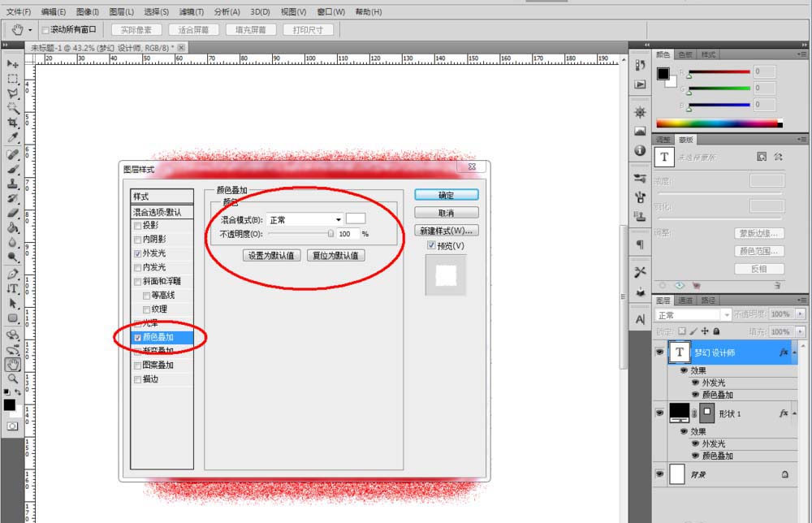Open the Color panel options menu

click(x=801, y=54)
